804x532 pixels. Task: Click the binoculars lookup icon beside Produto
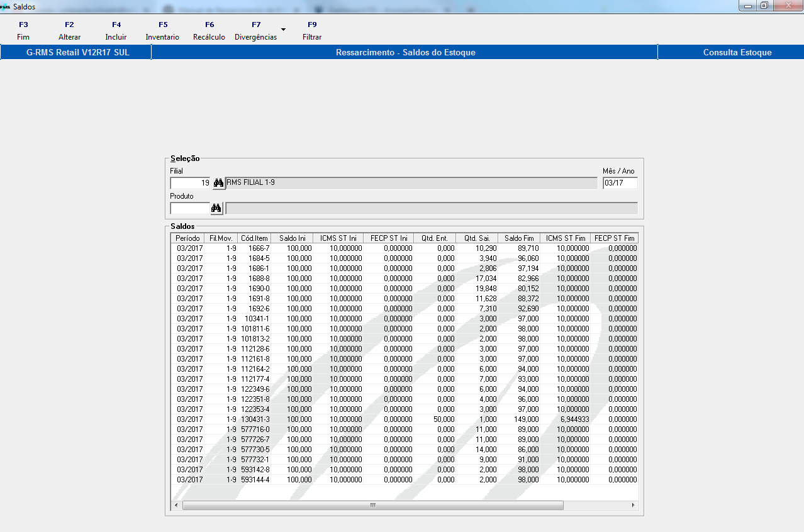[216, 208]
